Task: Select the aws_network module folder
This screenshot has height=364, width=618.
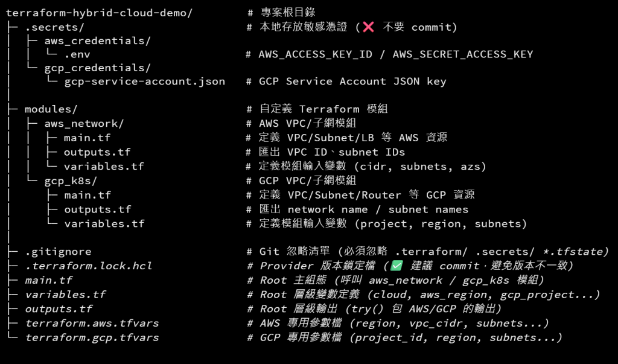Action: coord(84,123)
